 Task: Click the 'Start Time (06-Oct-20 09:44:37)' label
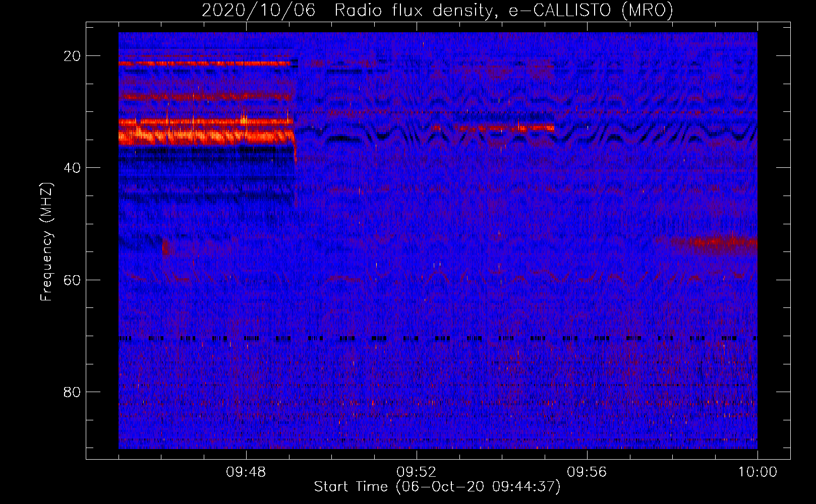437,487
